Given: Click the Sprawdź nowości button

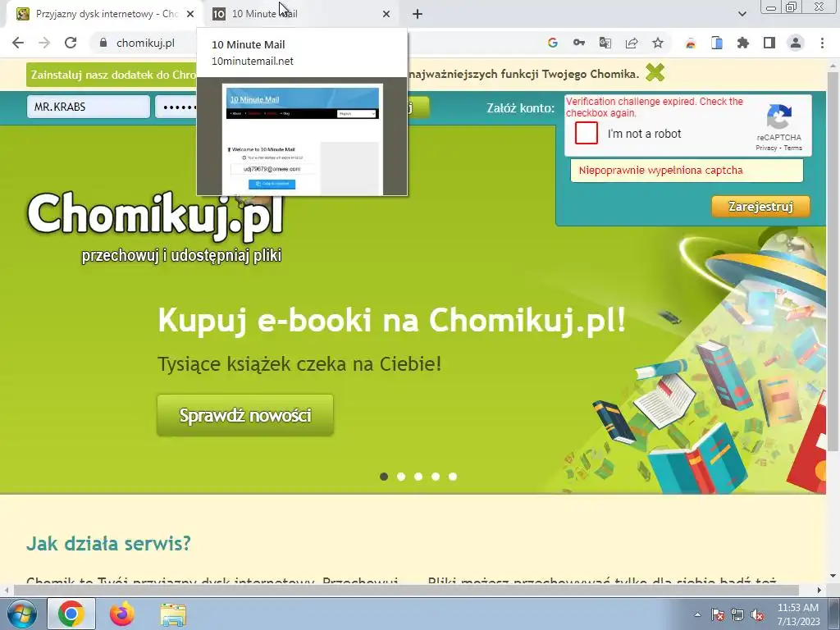Looking at the screenshot, I should pos(245,415).
